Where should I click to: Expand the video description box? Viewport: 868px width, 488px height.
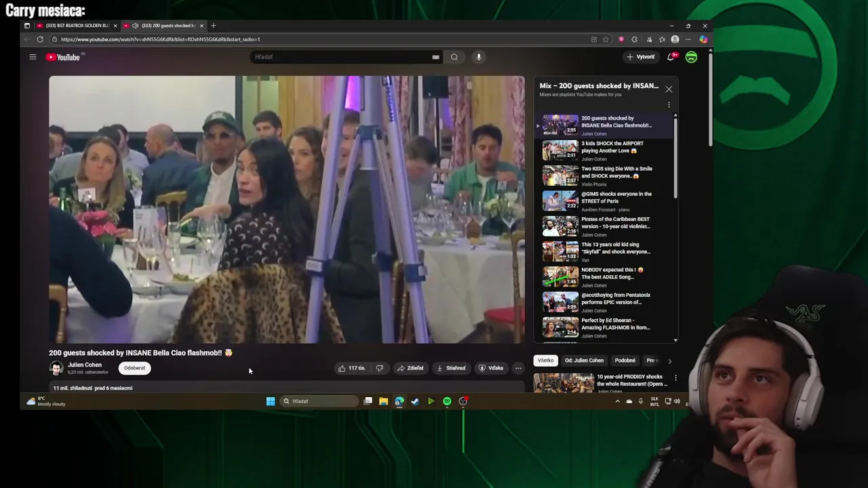(x=287, y=388)
